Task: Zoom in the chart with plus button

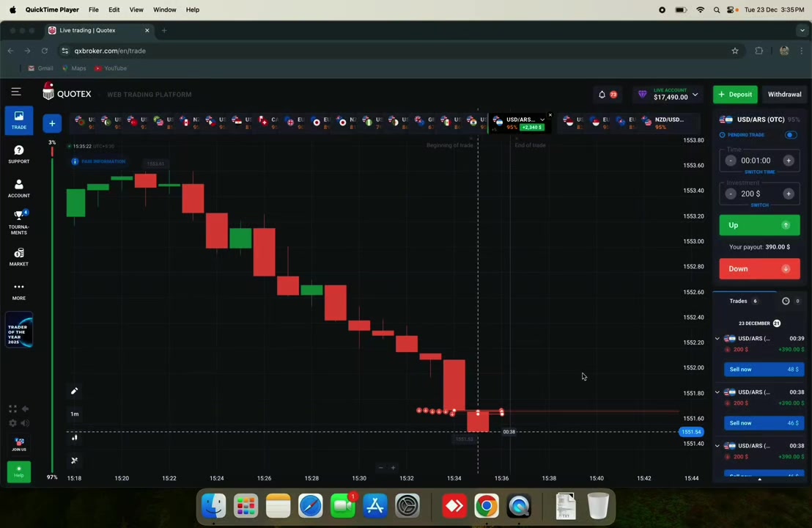Action: pos(393,467)
